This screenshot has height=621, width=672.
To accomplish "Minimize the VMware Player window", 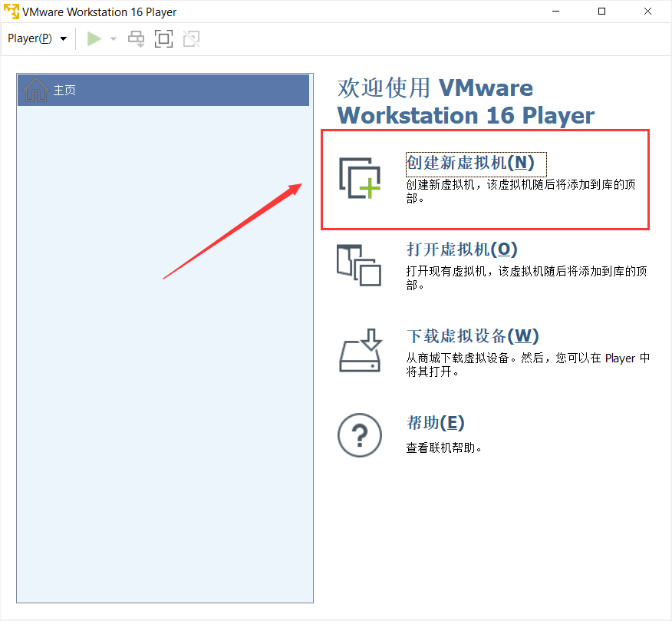I will tap(556, 12).
